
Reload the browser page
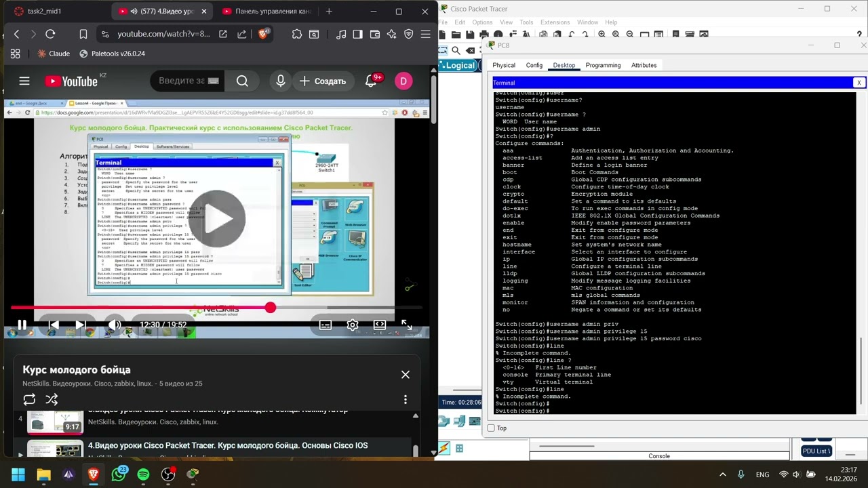click(50, 34)
